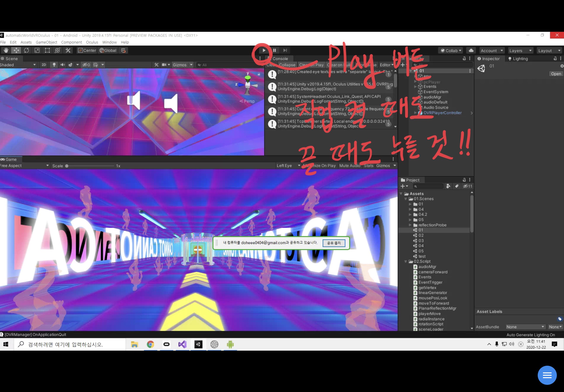Toggle 2D mode in Scene view

(44, 65)
